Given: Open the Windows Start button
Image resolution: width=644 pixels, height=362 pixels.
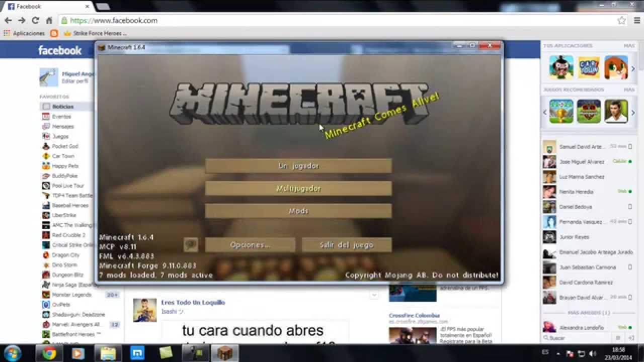Looking at the screenshot, I should tap(14, 353).
